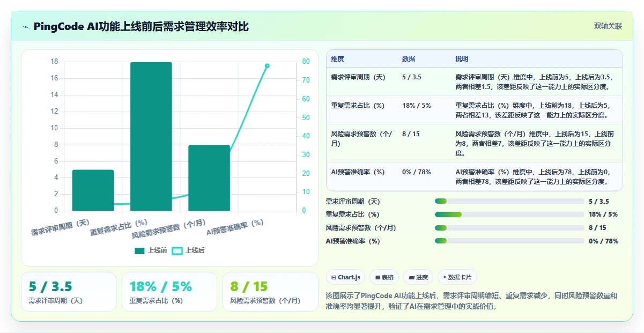The image size is (644, 333).
Task: Click the table row label AI预警准确率（%）
Action: pyautogui.click(x=358, y=172)
